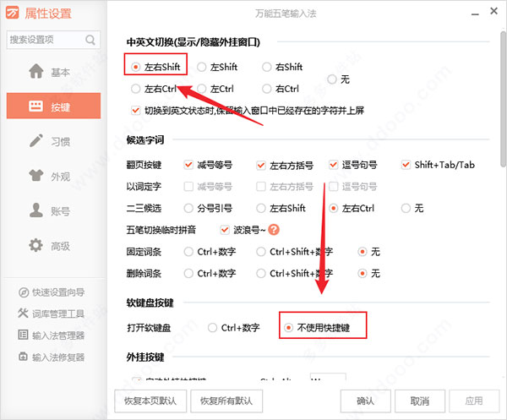507x420 pixels.
Task: Click the gear icon for 高级
Action: (35, 245)
